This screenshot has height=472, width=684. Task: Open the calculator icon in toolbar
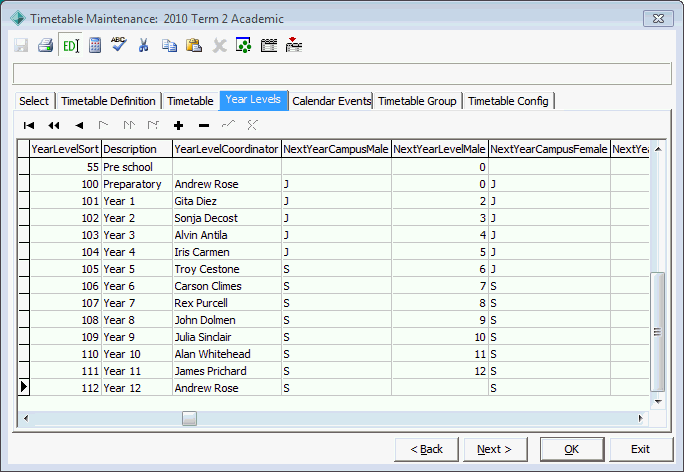95,45
